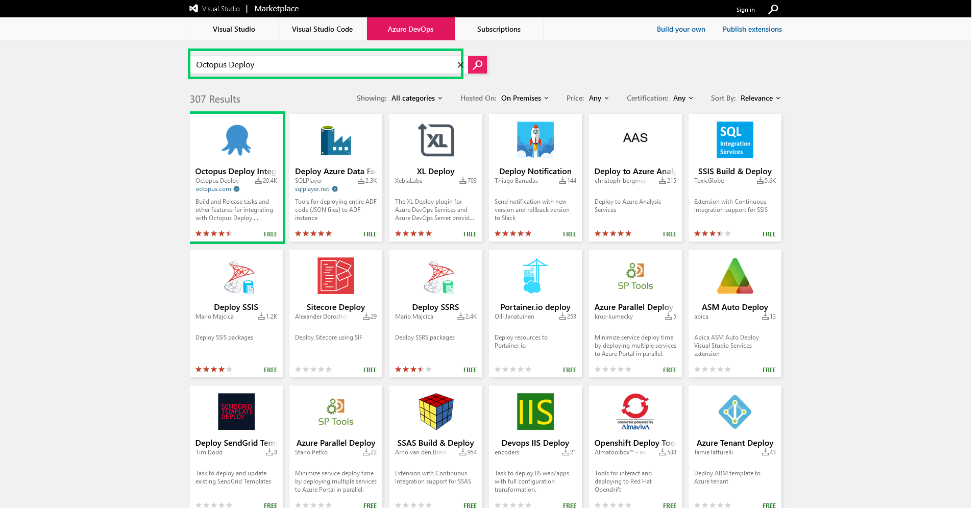Click the Sign in link
The height and width of the screenshot is (508, 980).
click(745, 10)
